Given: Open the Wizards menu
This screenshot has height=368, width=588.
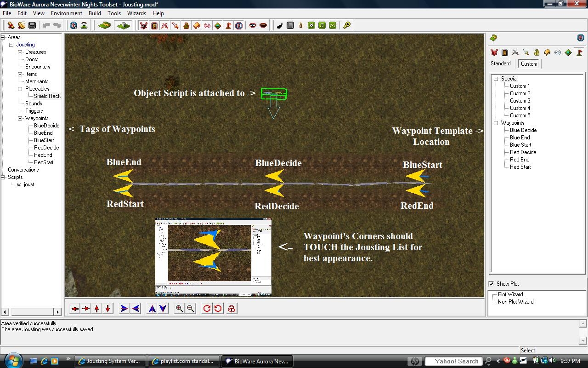Looking at the screenshot, I should 136,13.
